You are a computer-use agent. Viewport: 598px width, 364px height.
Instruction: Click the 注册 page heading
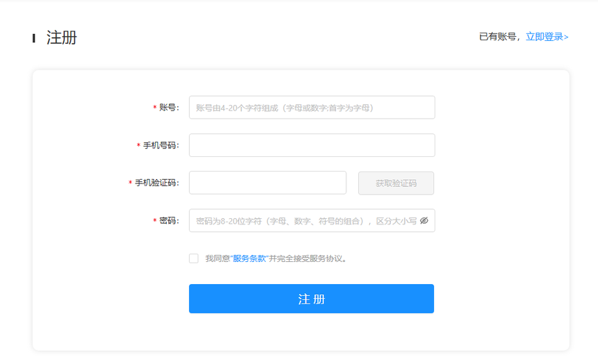click(62, 38)
